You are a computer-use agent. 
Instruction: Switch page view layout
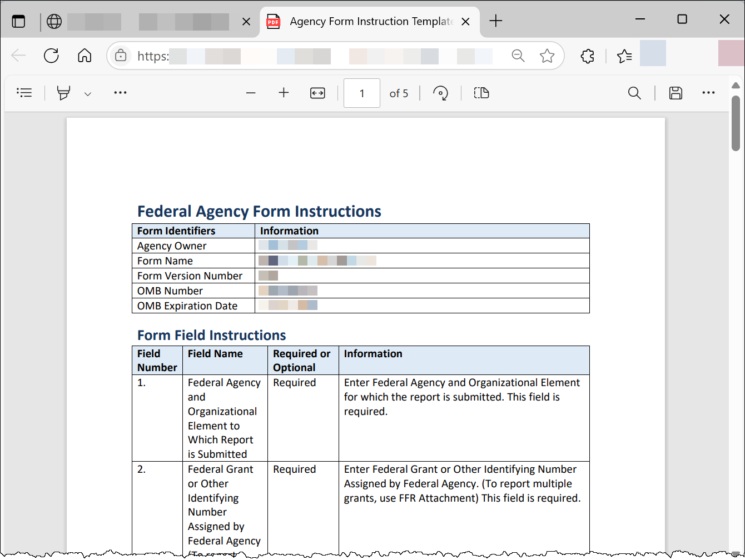point(481,93)
